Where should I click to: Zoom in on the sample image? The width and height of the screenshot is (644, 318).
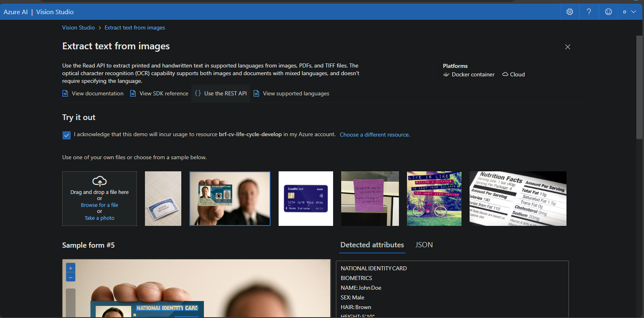click(71, 268)
